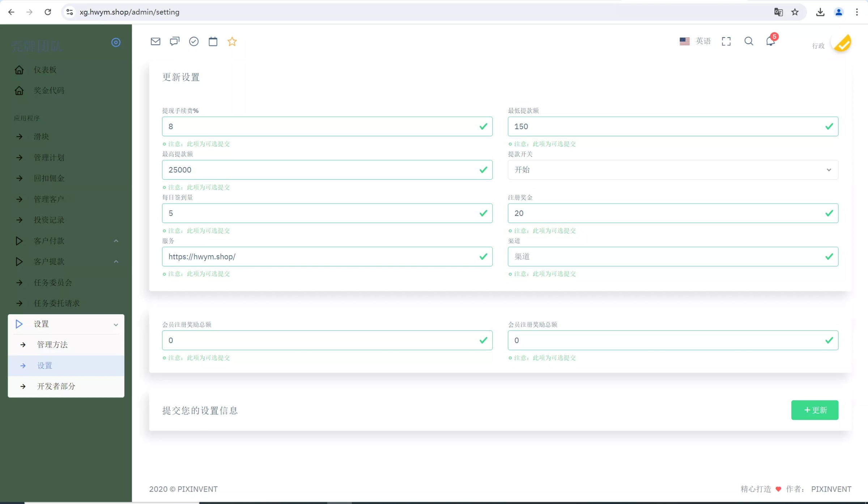Image resolution: width=868 pixels, height=504 pixels.
Task: Click the 提现手续费% input field
Action: click(x=322, y=127)
